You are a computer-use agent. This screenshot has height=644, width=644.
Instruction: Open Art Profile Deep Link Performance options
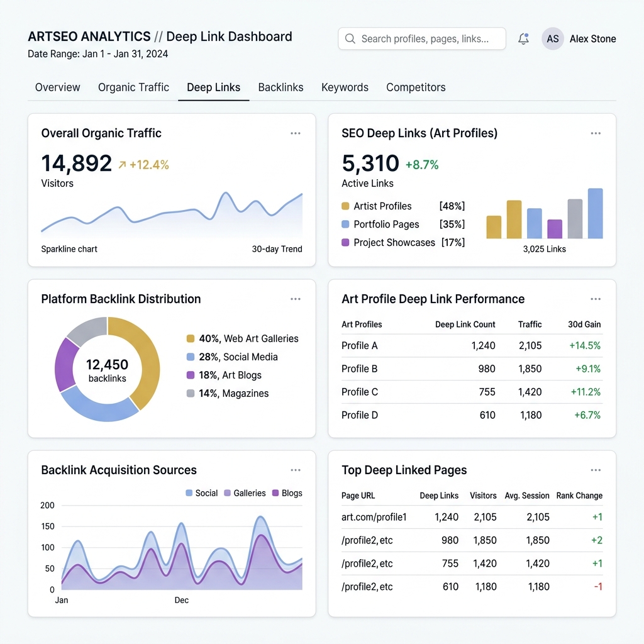click(x=596, y=299)
